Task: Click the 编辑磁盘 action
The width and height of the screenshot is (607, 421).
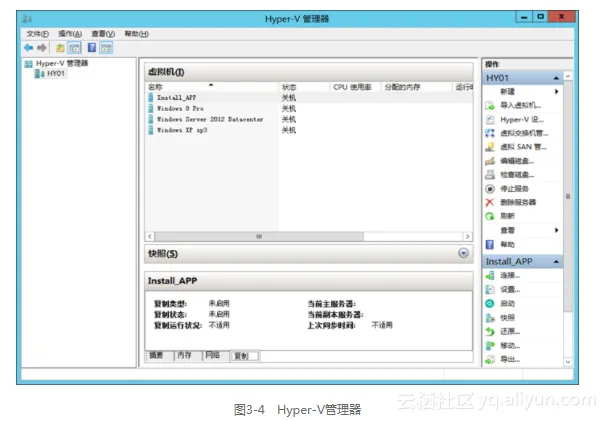Action: point(509,161)
